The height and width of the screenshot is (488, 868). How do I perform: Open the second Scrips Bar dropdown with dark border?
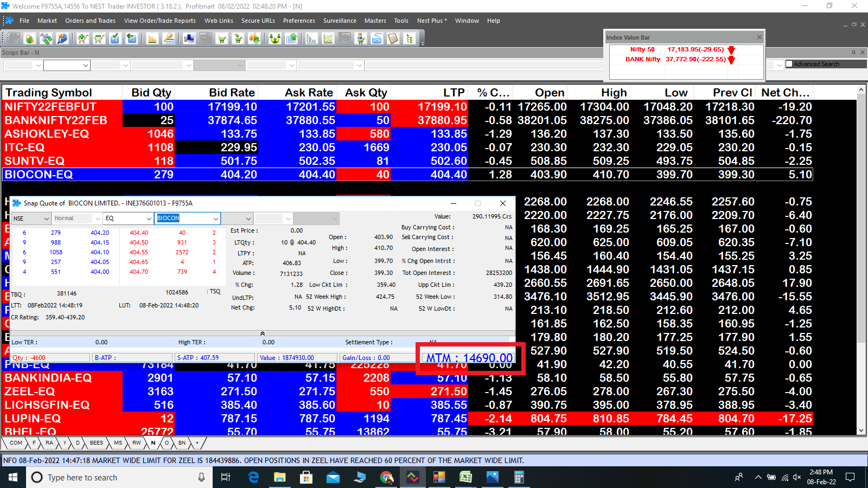point(67,65)
